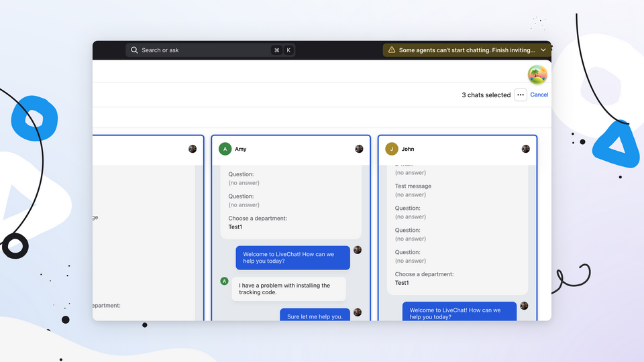
Task: Select John's chat card name
Action: (x=408, y=149)
